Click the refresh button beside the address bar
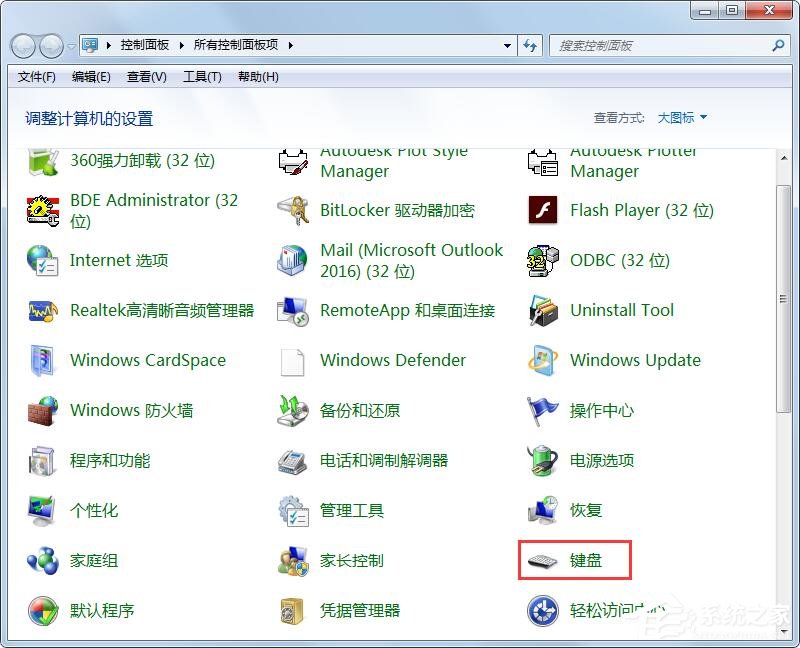Image resolution: width=800 pixels, height=648 pixels. click(531, 45)
